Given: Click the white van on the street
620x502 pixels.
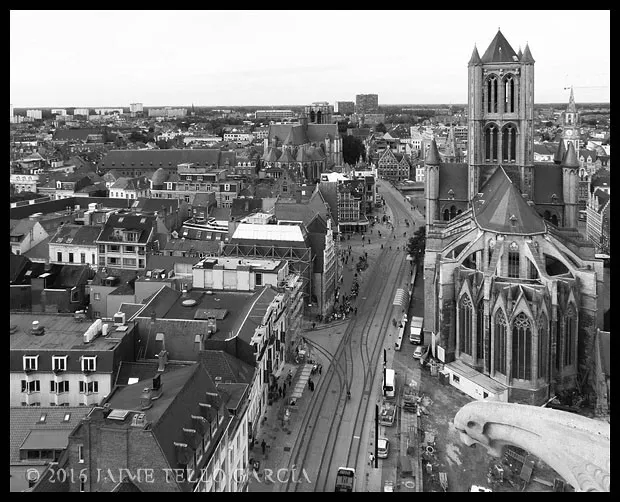Looking at the screenshot, I should [389, 381].
